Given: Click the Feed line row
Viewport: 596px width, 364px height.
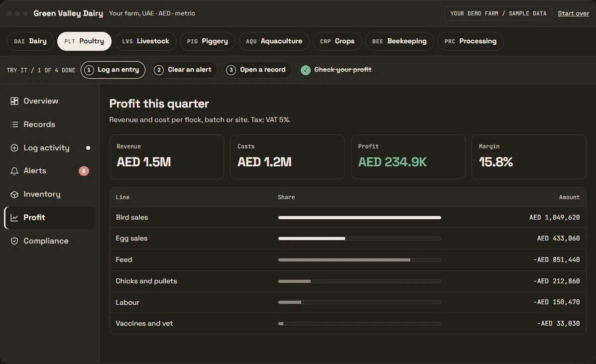Looking at the screenshot, I should [x=348, y=260].
